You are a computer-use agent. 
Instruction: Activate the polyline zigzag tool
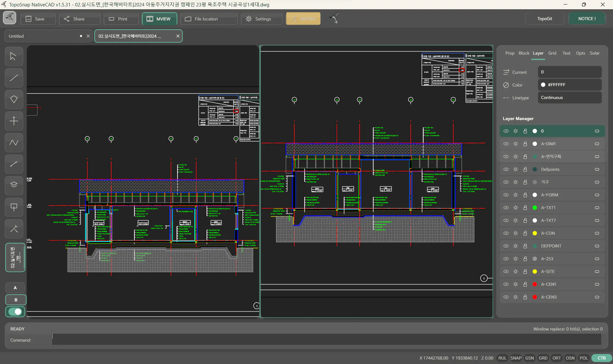pos(14,142)
